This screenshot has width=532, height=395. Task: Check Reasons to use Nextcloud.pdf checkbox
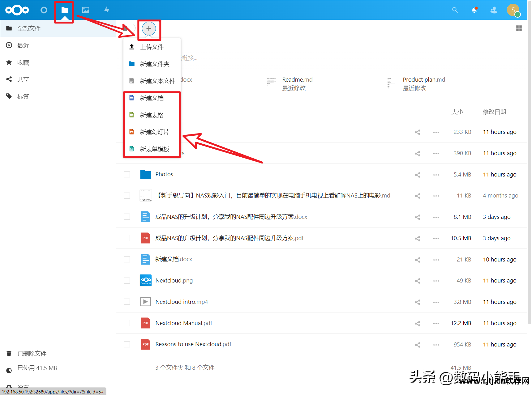[x=127, y=344]
